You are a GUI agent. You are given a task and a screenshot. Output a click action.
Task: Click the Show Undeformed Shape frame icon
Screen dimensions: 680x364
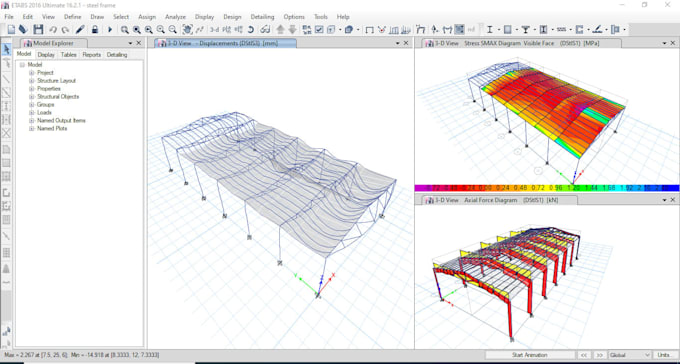tap(369, 30)
